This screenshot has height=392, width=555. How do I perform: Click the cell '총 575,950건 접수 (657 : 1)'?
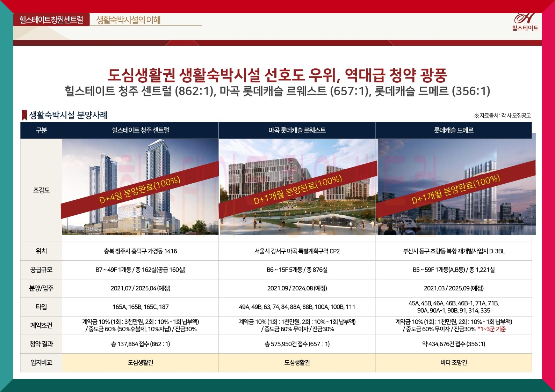(297, 344)
